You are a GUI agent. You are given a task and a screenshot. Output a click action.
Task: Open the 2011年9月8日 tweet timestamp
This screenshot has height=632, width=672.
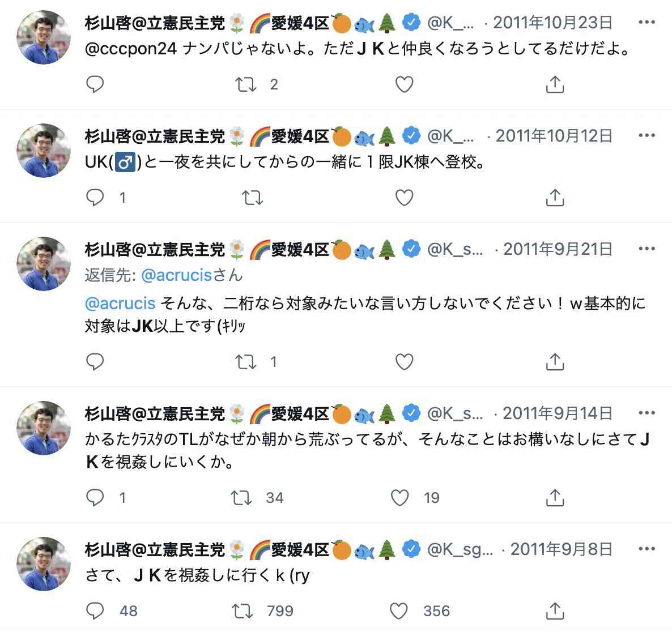562,549
